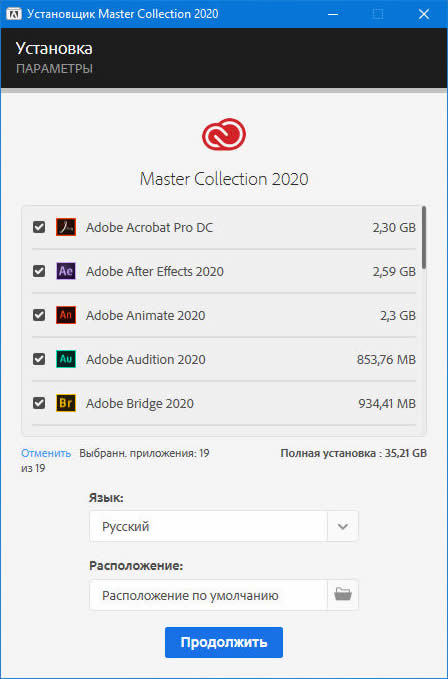Click the Adobe Acrobat Pro DC icon

pyautogui.click(x=66, y=227)
